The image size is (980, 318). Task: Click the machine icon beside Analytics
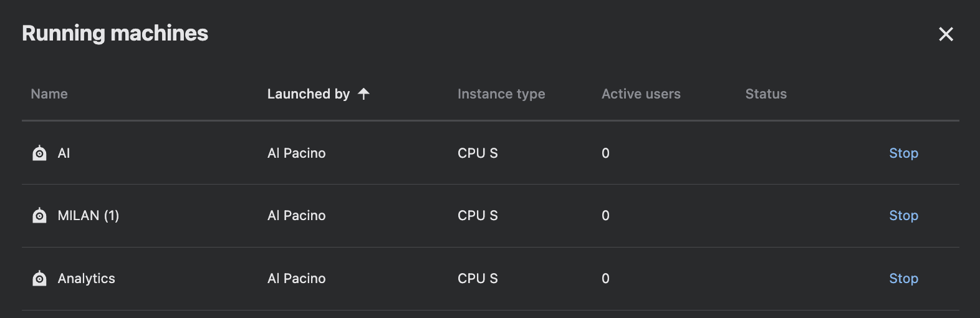point(39,278)
